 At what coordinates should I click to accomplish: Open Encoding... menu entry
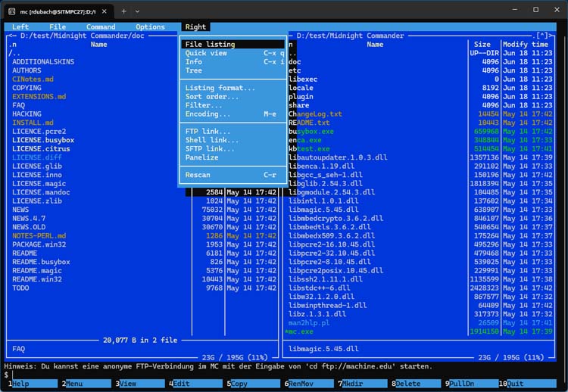tap(233, 114)
